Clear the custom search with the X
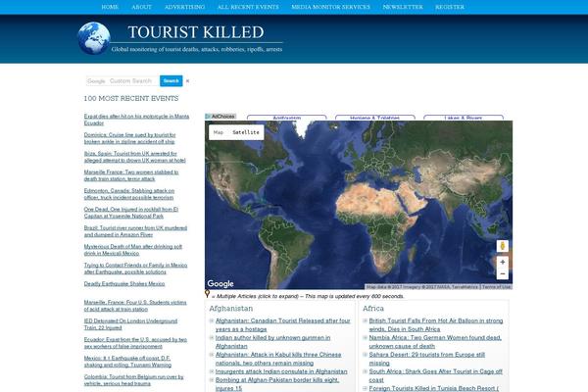This screenshot has height=392, width=588. [x=187, y=81]
